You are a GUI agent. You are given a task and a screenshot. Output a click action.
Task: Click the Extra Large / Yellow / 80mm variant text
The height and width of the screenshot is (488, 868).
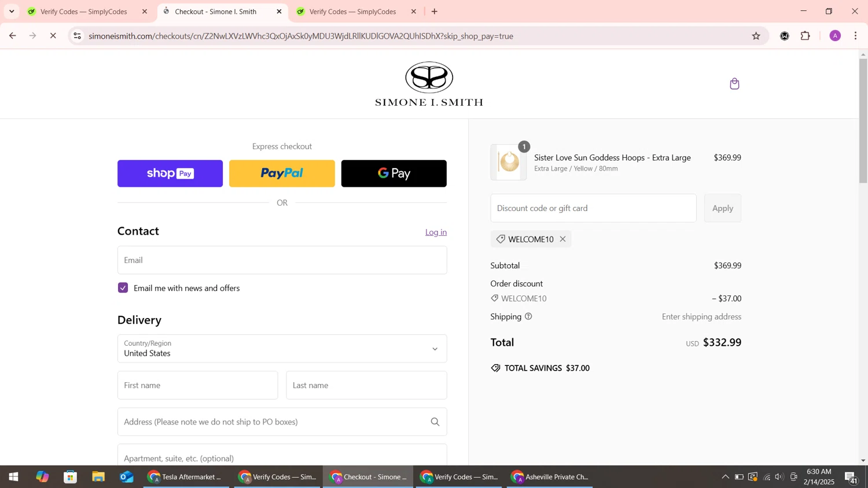coord(576,169)
